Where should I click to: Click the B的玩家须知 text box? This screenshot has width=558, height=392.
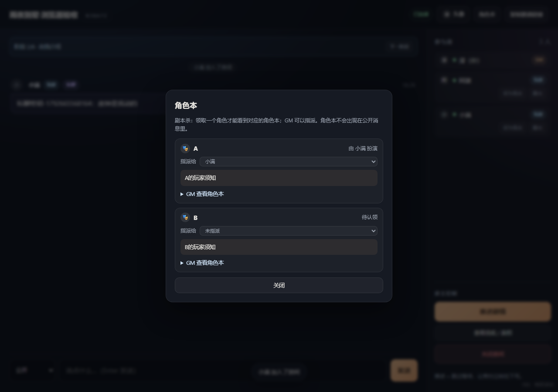279,247
